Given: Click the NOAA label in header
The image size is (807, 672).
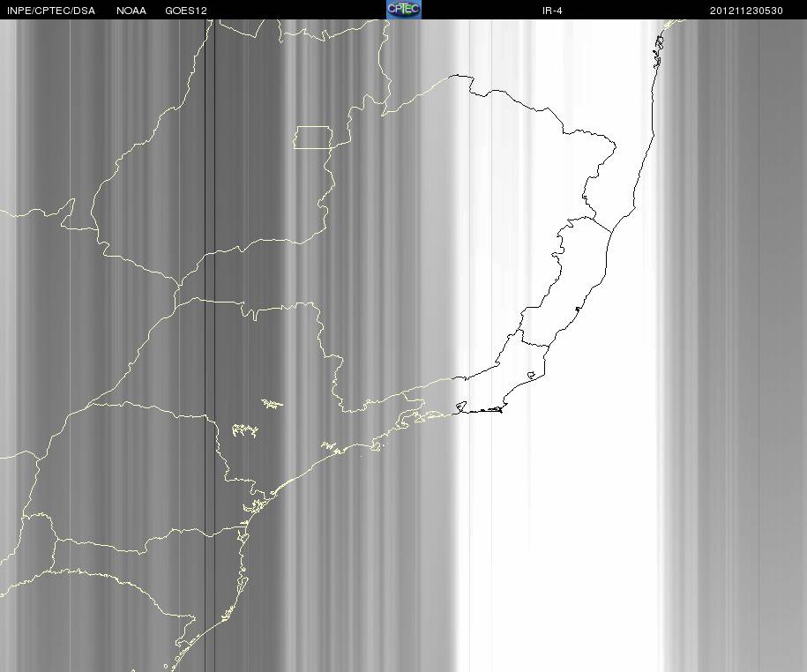Looking at the screenshot, I should [131, 11].
